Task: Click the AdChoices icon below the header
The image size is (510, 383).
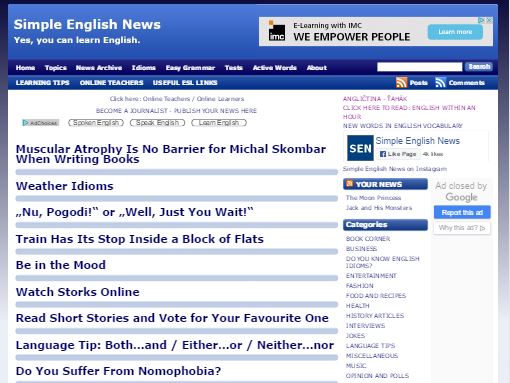Action: click(40, 123)
